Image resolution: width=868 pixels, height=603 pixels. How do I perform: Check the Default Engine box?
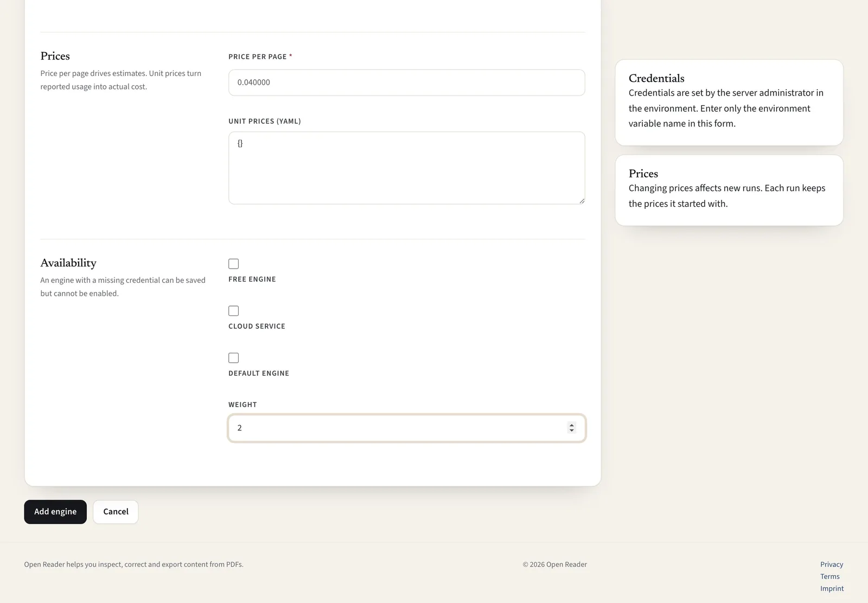[x=233, y=358]
